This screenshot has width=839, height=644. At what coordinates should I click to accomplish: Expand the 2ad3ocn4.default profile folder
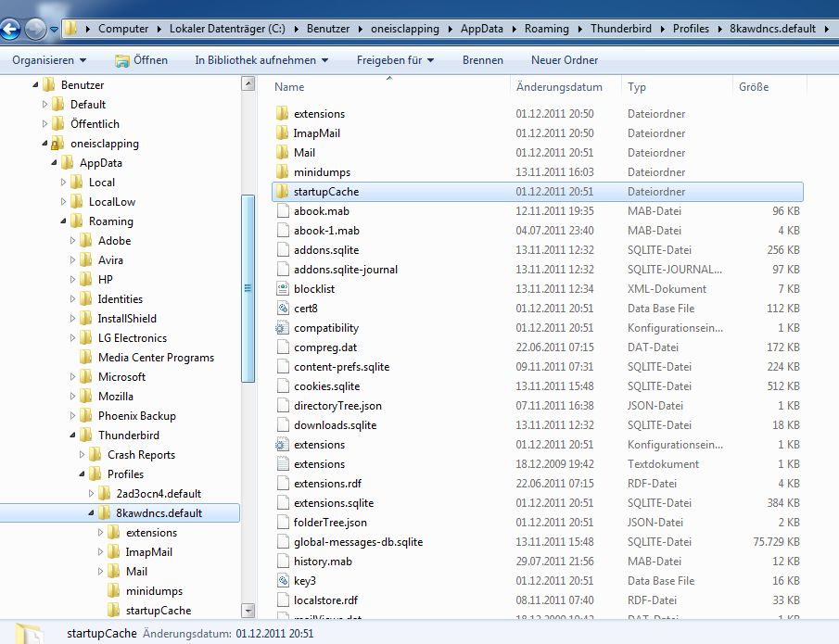tap(92, 494)
